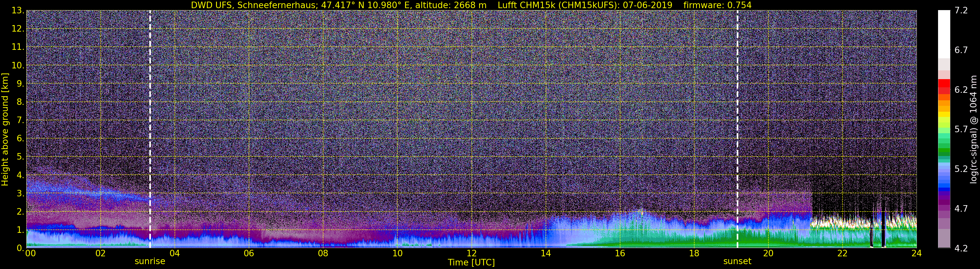
Task: Click the colorbar value '4.7'
Action: click(961, 209)
